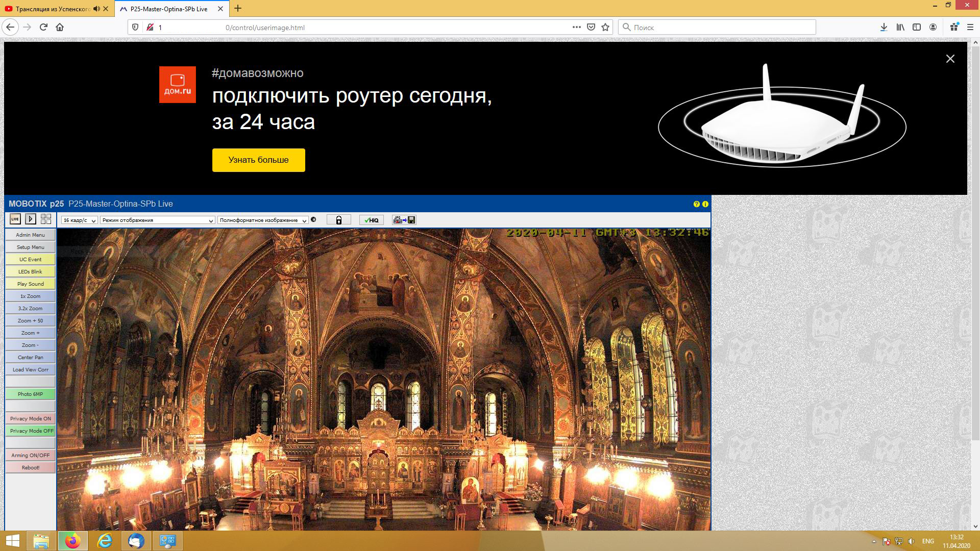Switch to the Трансляция из Успенского tab

tap(51, 9)
